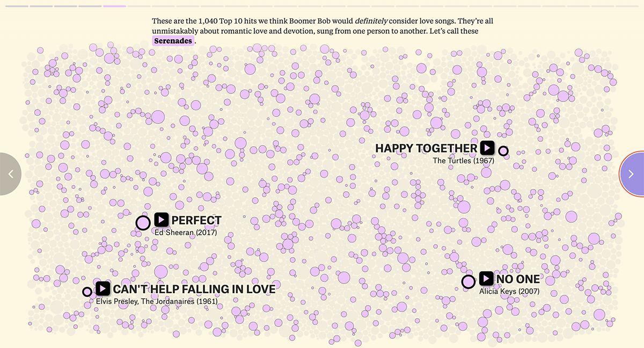Play "Can't Help Falling in Love" preview
Viewport: 644px width, 348px height.
tap(103, 288)
